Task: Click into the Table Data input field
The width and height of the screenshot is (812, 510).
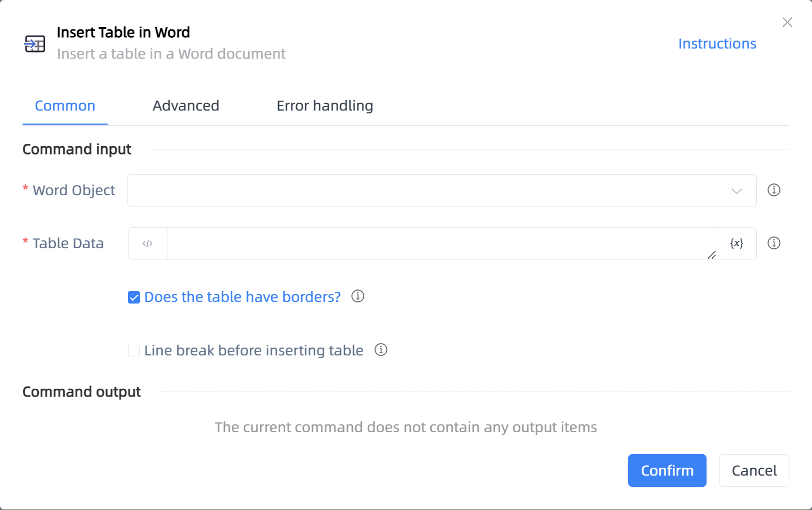Action: click(x=442, y=244)
